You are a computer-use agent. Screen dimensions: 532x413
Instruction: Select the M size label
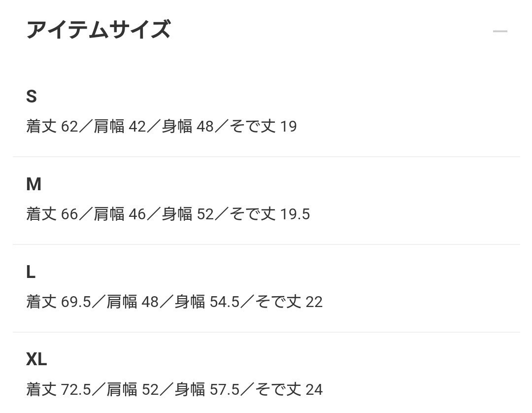[x=33, y=184]
